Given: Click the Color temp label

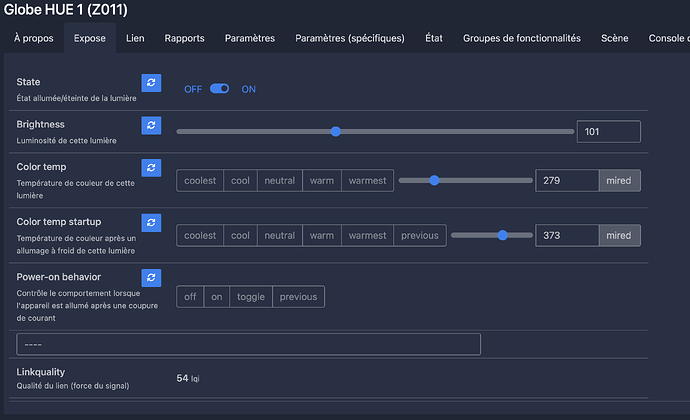Looking at the screenshot, I should point(41,167).
